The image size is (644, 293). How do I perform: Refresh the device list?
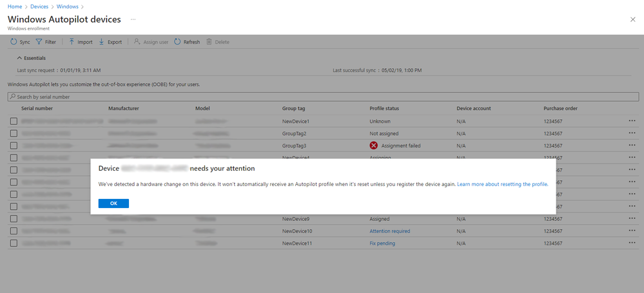[x=187, y=42]
